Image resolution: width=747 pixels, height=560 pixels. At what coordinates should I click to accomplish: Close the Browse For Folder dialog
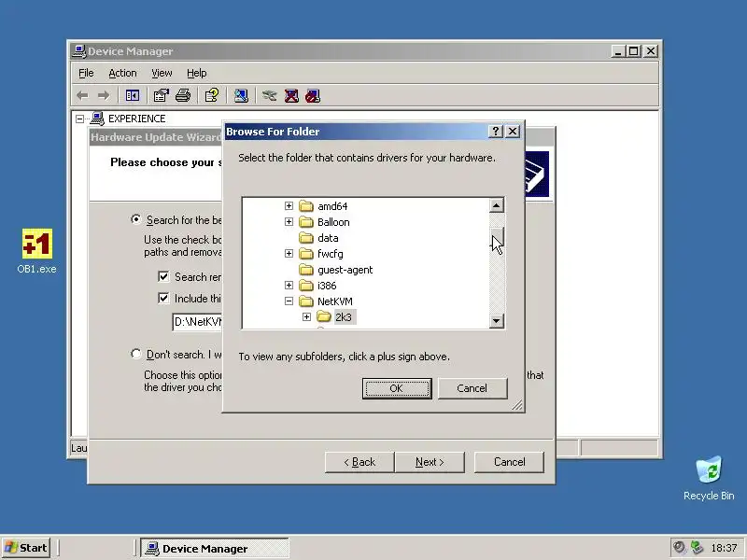pos(513,132)
